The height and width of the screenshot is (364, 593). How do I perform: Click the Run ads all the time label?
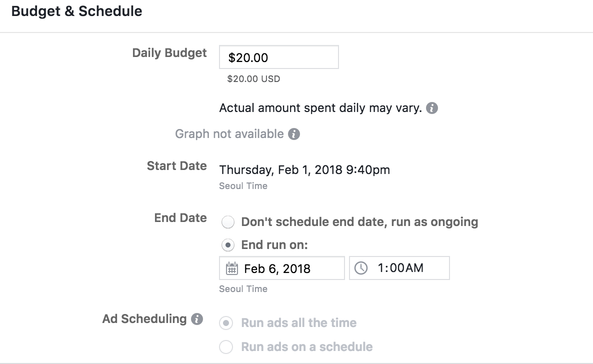click(x=298, y=323)
